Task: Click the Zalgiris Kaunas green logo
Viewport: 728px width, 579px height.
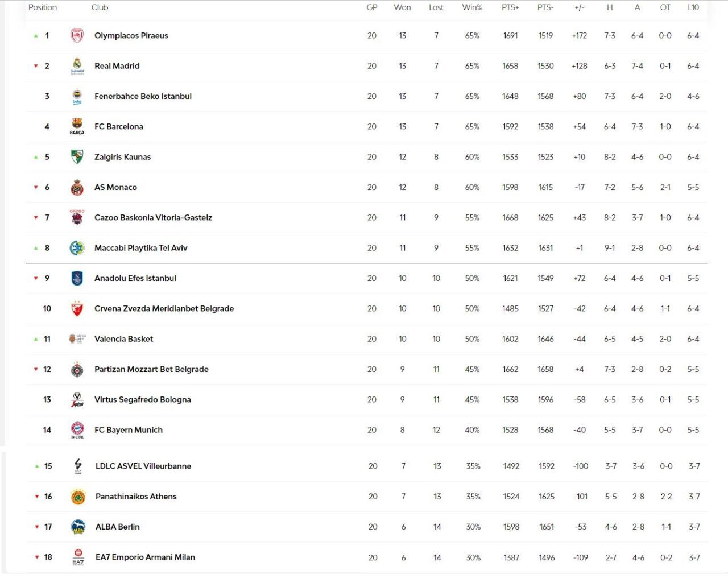Action: [x=77, y=157]
